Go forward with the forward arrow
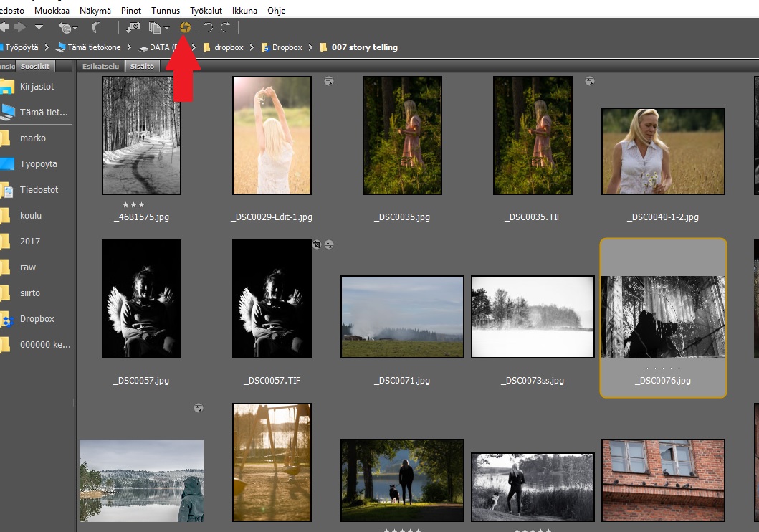The height and width of the screenshot is (532, 759). click(x=20, y=27)
